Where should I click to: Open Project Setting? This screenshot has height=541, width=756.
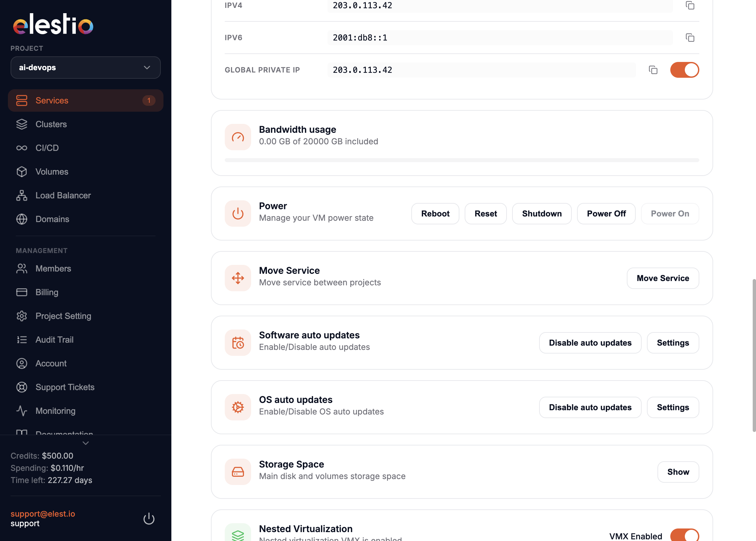tap(86, 316)
